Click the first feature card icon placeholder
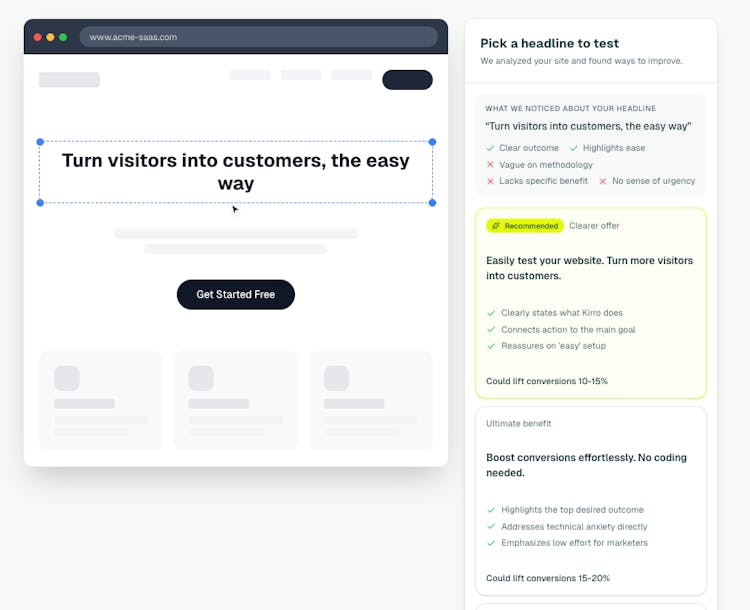Viewport: 750px width, 610px height. (x=67, y=378)
